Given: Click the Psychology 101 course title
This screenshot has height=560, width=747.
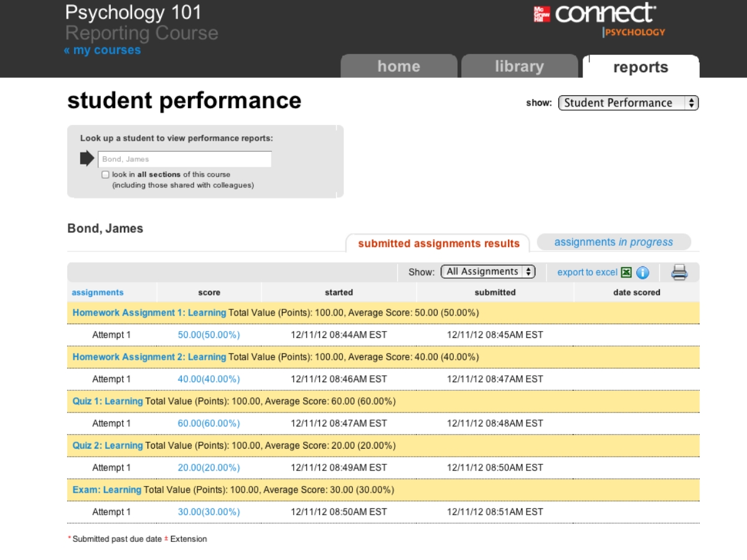Looking at the screenshot, I should (x=133, y=12).
